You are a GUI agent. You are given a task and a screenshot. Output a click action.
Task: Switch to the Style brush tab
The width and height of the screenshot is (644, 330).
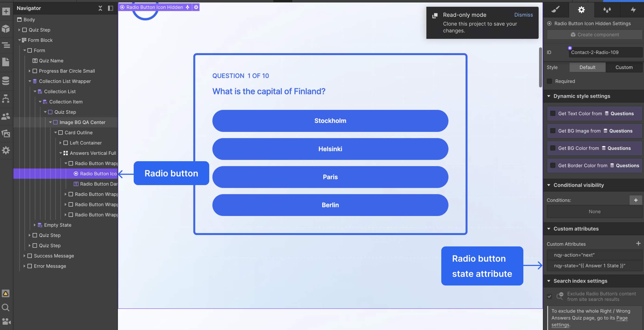pos(556,9)
